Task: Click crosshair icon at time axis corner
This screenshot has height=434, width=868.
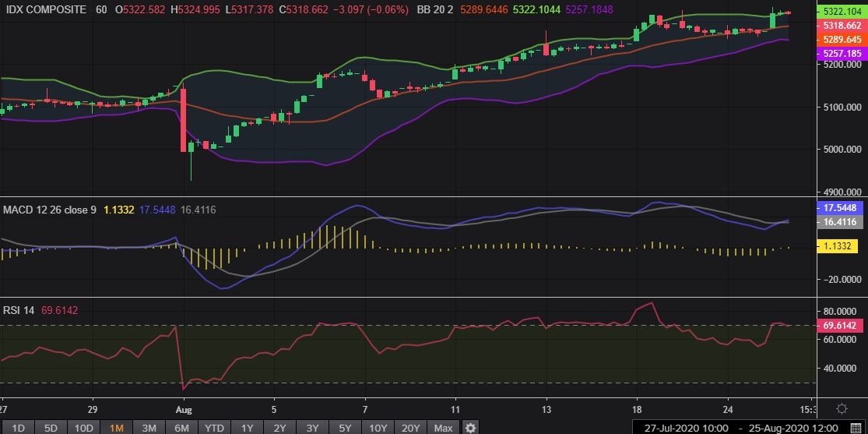Action: point(842,409)
